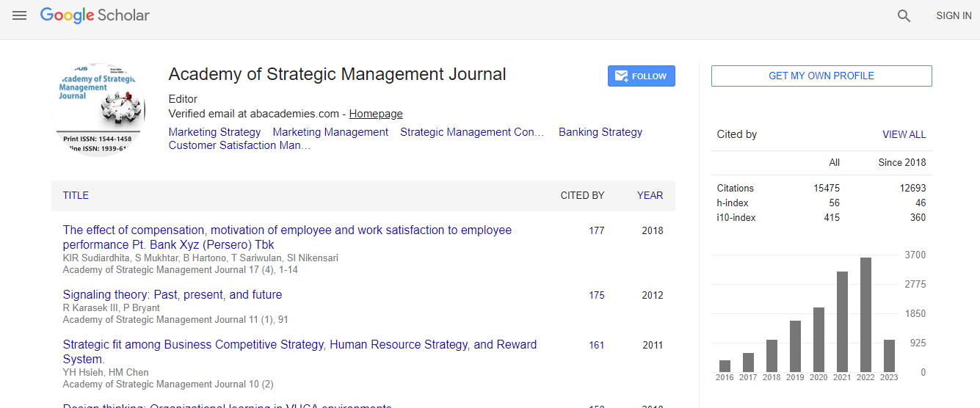Click the 2022 bar in chart
The image size is (980, 408).
point(865,315)
